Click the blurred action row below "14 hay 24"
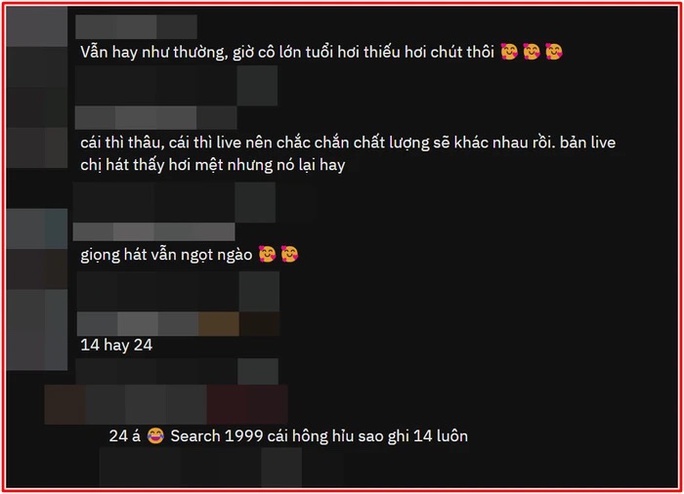The image size is (684, 494). pos(177,371)
